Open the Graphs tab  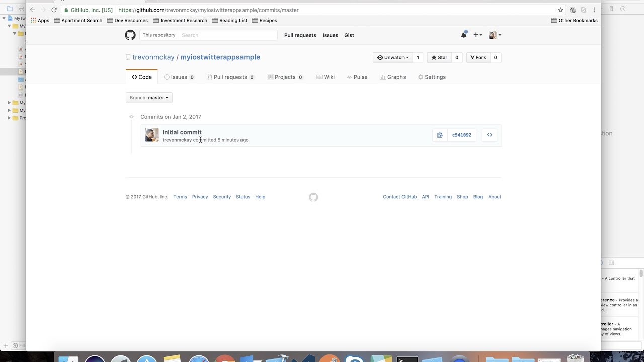point(392,77)
